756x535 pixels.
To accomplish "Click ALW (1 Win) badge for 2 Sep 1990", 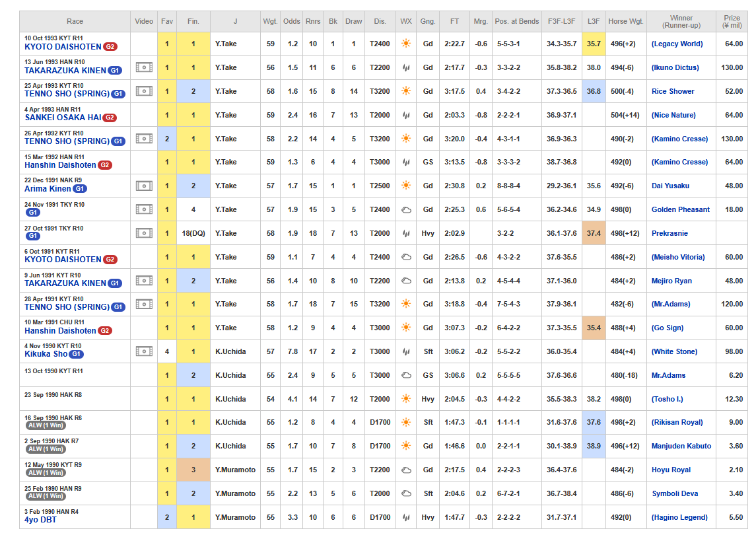I will click(46, 449).
